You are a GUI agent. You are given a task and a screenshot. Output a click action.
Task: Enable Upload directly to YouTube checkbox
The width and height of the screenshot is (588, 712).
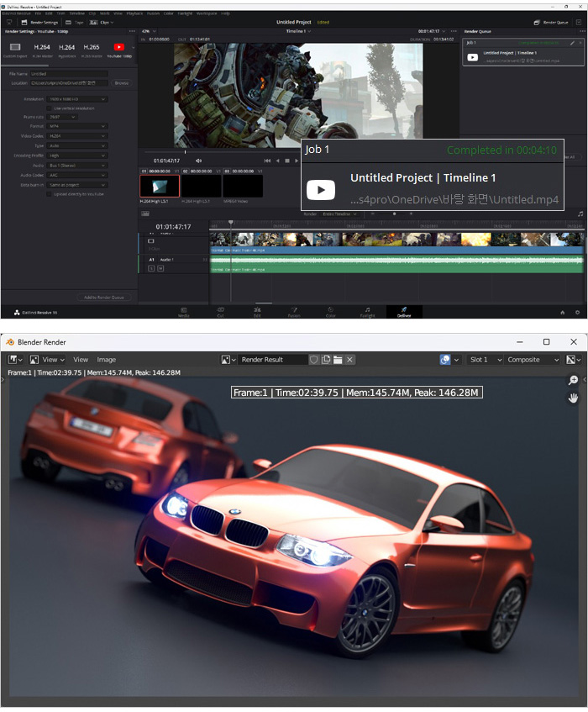(49, 194)
